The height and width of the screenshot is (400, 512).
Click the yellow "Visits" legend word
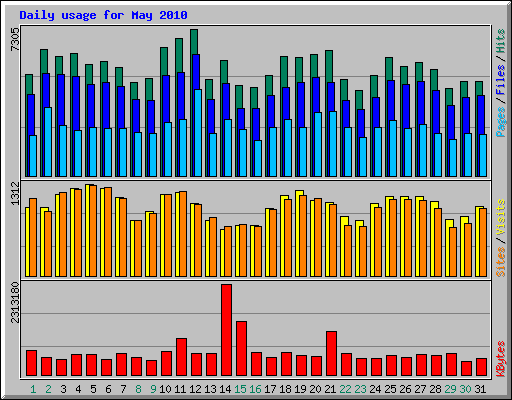tap(500, 217)
